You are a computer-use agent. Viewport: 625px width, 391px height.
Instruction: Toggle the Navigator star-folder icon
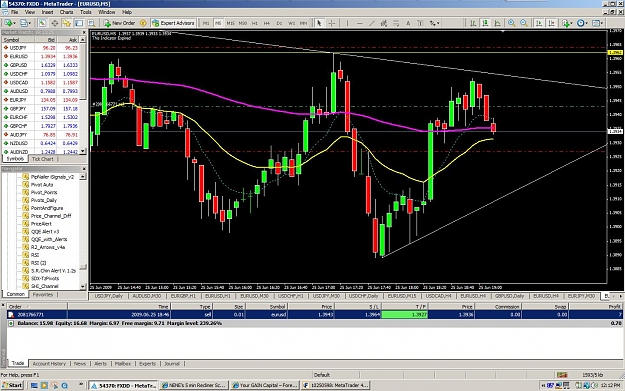coord(67,23)
